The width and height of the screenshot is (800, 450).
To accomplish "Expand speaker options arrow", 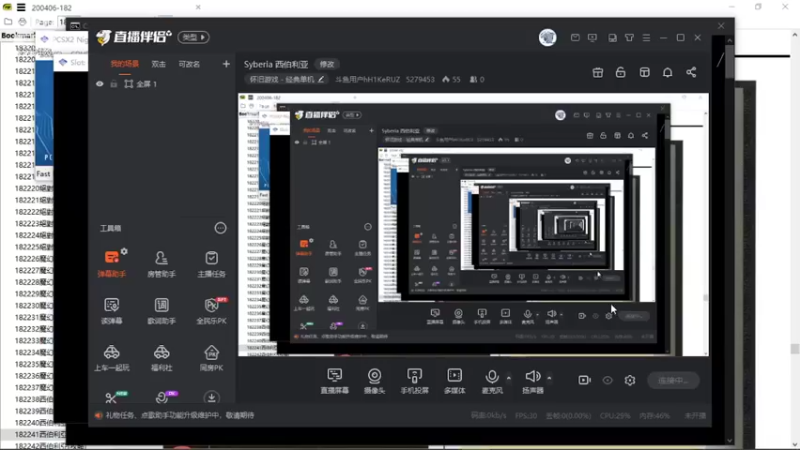I will pos(549,378).
